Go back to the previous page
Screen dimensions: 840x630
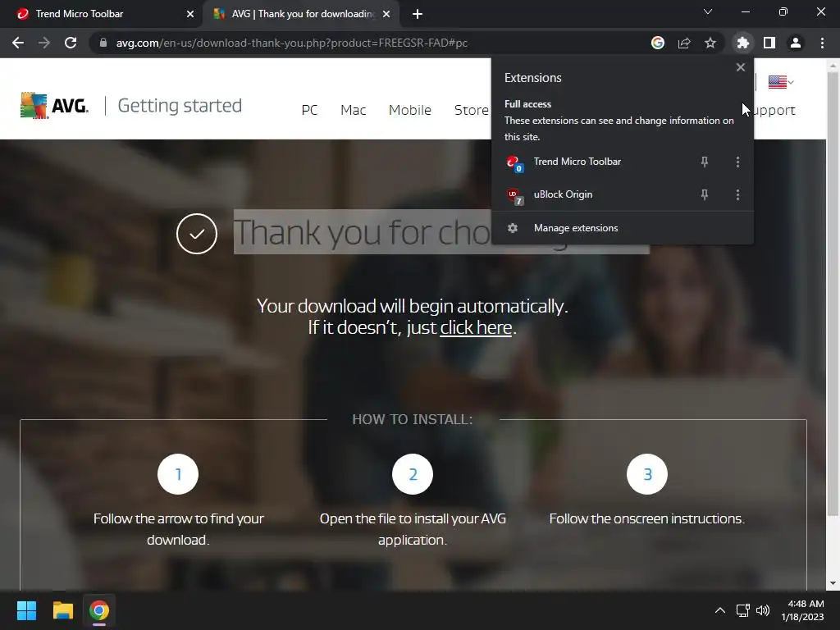[18, 43]
